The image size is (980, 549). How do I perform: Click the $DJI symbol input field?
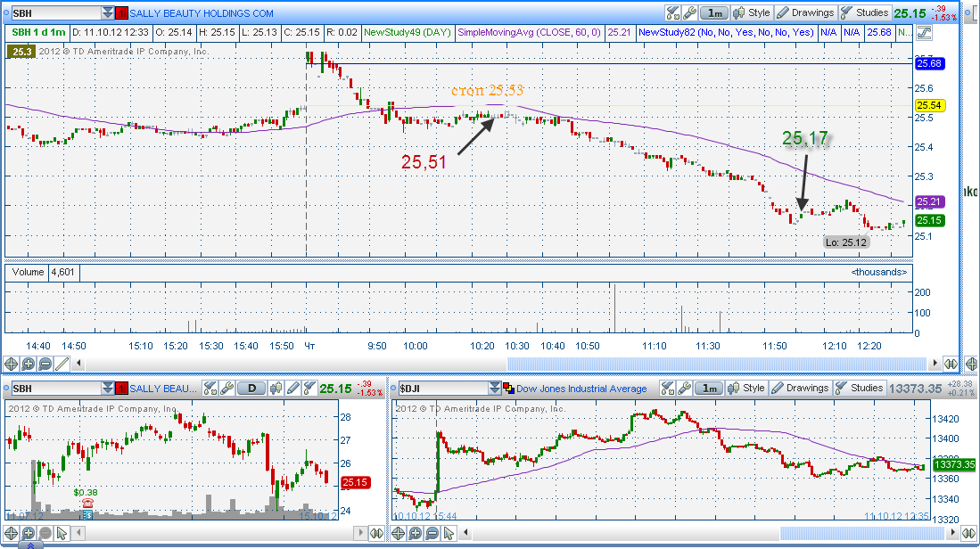443,389
